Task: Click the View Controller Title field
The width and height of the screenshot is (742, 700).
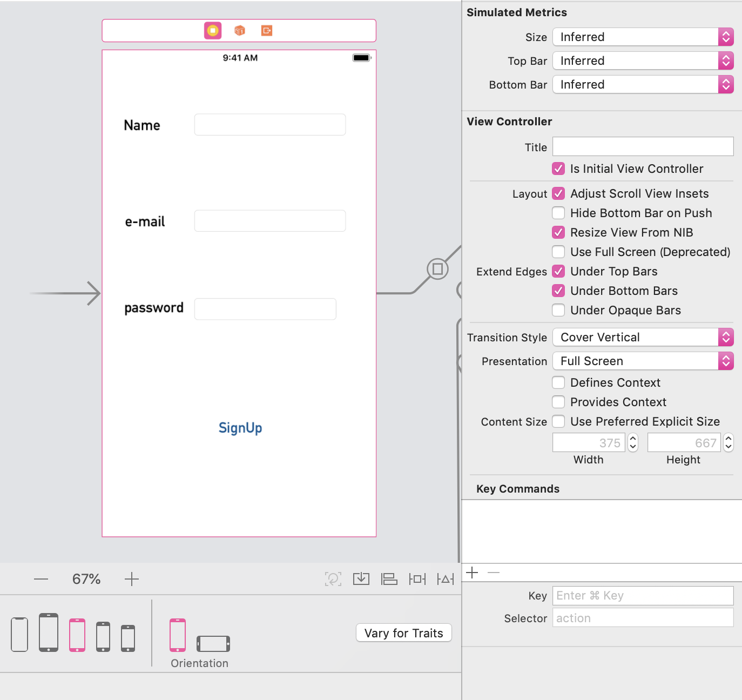Action: point(643,146)
